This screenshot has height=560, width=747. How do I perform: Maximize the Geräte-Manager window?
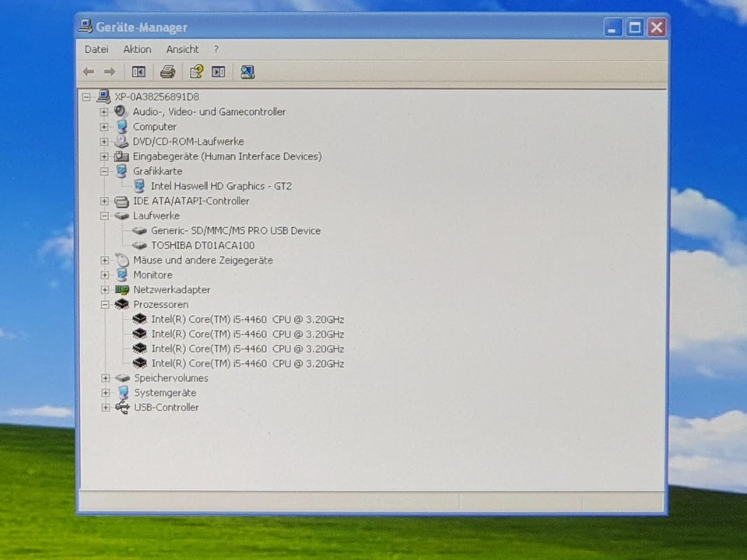pyautogui.click(x=635, y=27)
